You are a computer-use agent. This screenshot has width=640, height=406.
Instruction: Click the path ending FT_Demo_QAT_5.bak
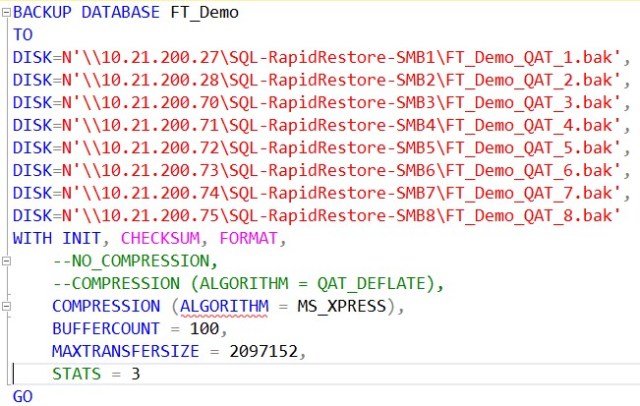click(x=341, y=148)
